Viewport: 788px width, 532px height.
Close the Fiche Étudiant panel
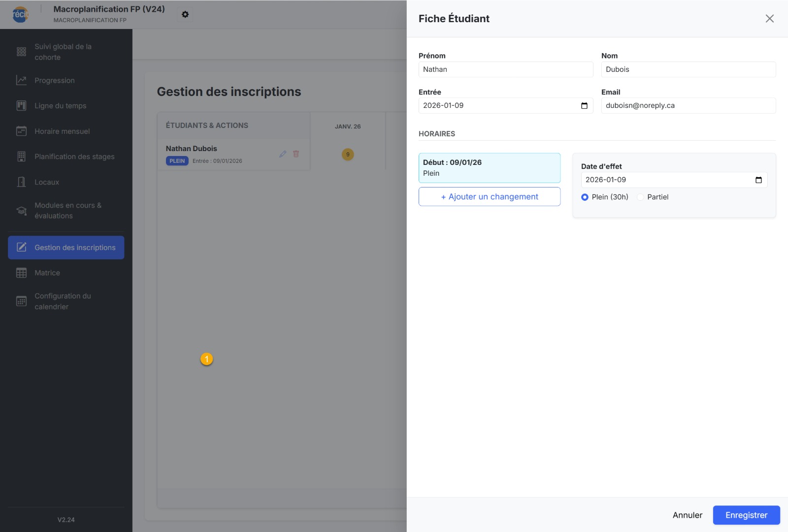coord(769,19)
